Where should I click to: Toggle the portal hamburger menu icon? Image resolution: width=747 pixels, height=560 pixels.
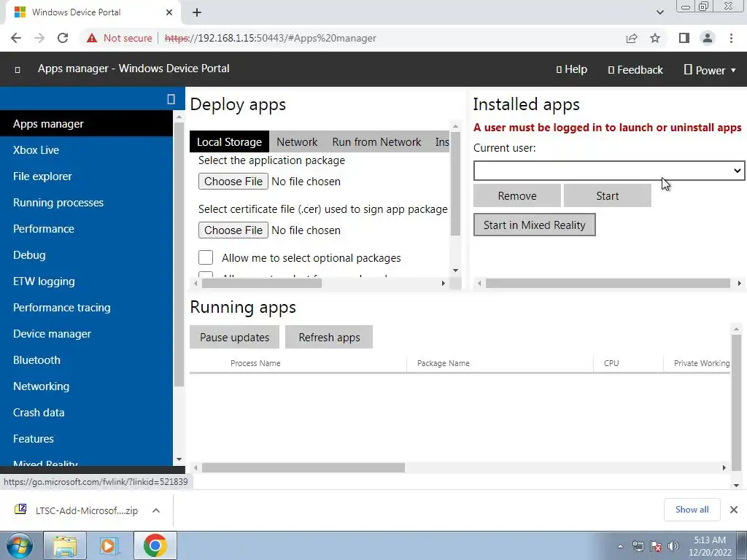(18, 70)
